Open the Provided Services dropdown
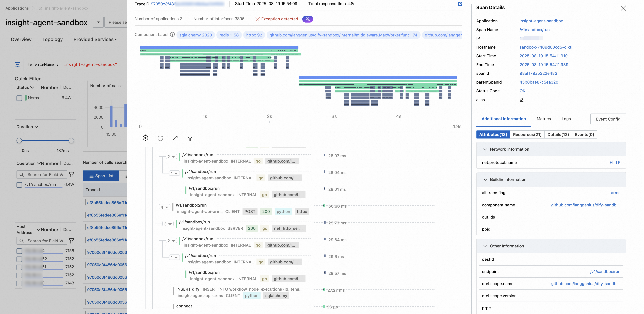Viewport: 644px width, 314px height. click(95, 39)
